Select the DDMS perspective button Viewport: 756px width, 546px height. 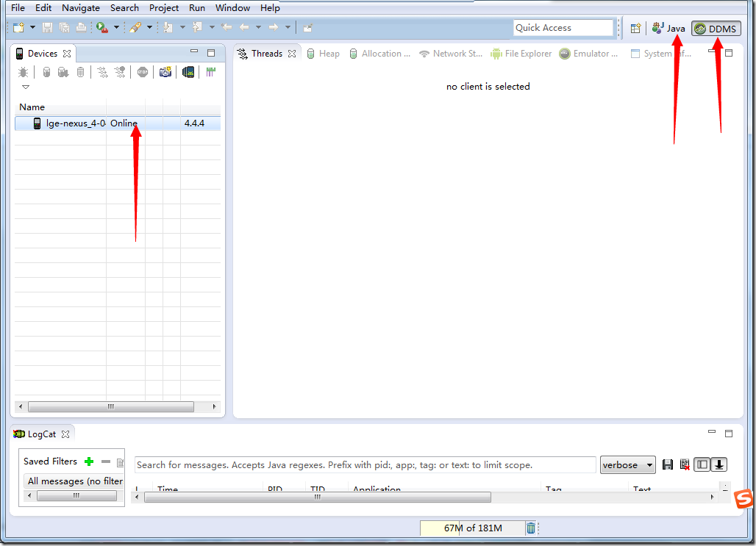point(716,29)
